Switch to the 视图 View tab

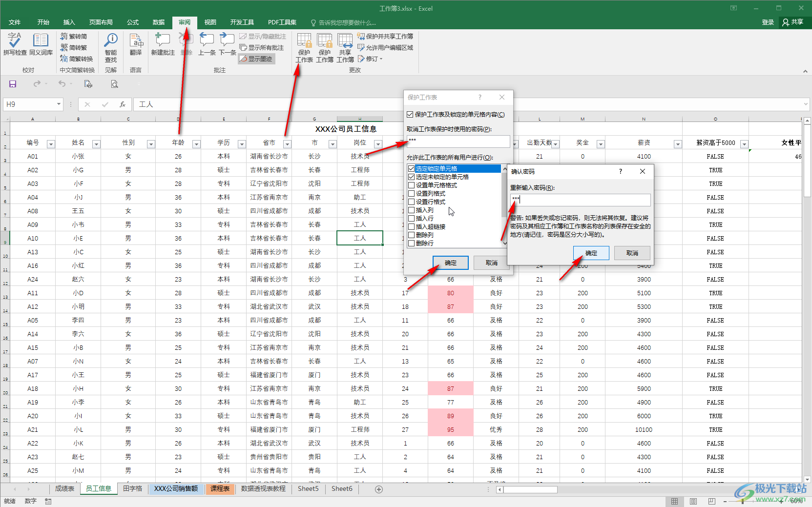[x=210, y=22]
